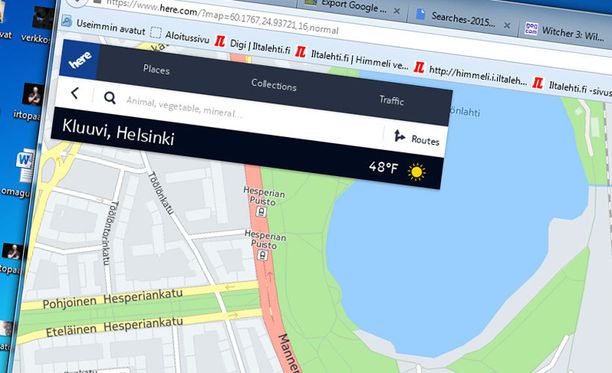Image resolution: width=612 pixels, height=373 pixels.
Task: Click the lower Hesperian Puisto tram stop icon
Action: (263, 256)
